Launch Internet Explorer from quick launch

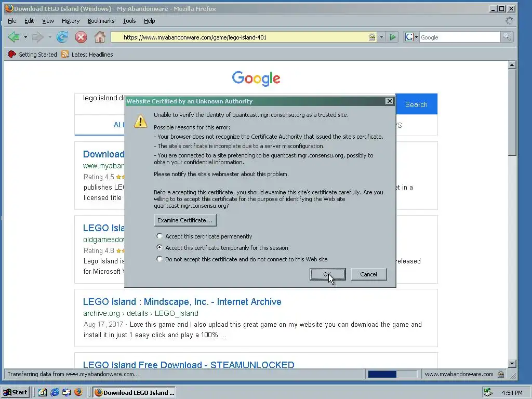pyautogui.click(x=54, y=392)
